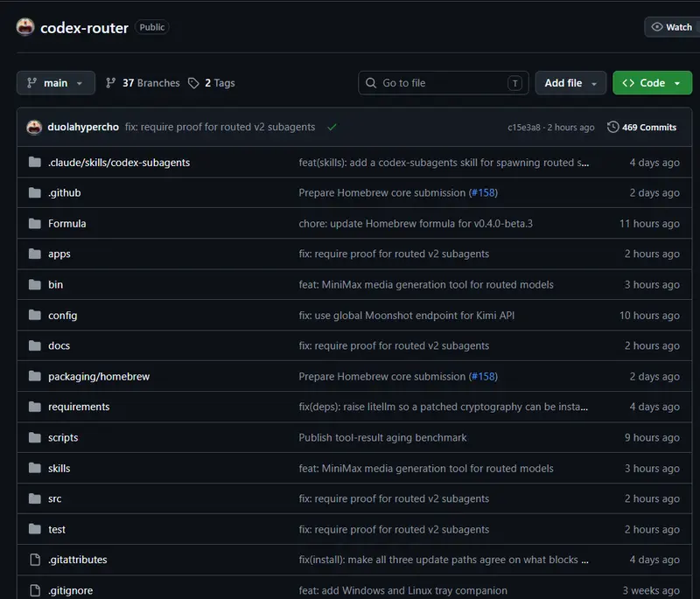Viewport: 700px width, 599px height.
Task: Open the 2 Tags link
Action: coord(211,83)
